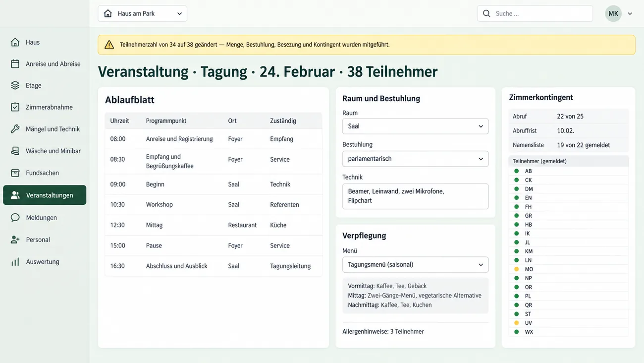Select participant CK in the list
Viewport: 644px width, 363px height.
[569, 180]
